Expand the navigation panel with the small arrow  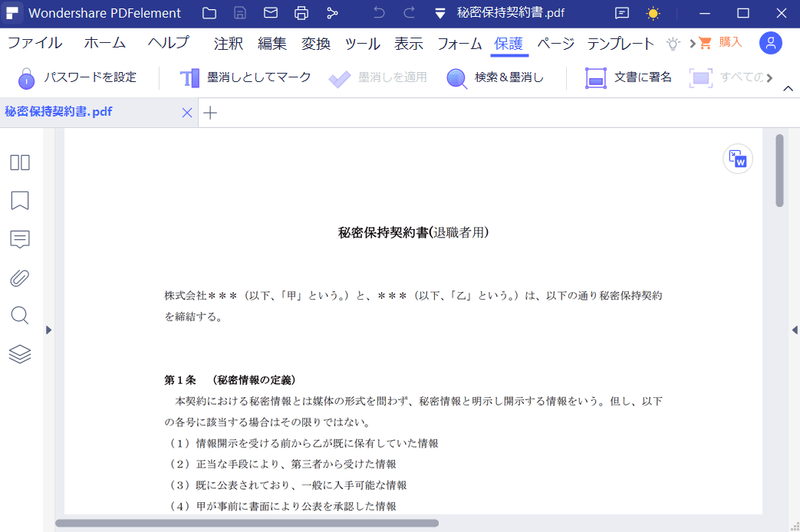coord(48,330)
